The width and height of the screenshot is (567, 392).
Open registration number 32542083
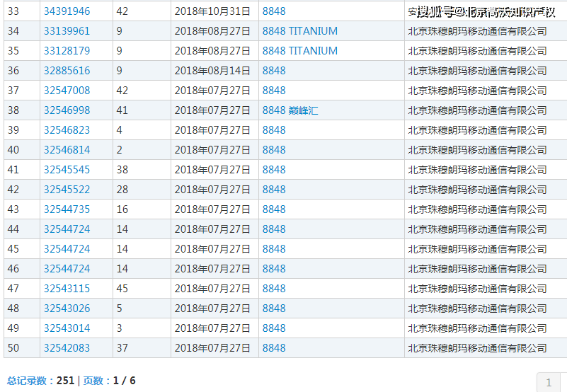(67, 348)
